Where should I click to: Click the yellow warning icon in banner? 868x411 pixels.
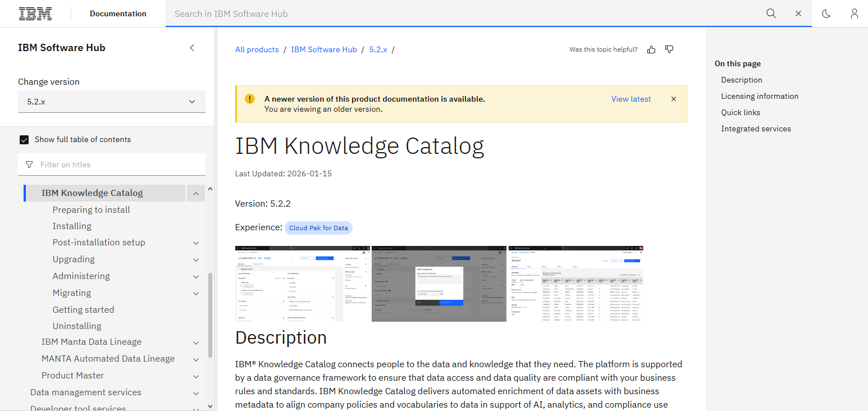(250, 99)
